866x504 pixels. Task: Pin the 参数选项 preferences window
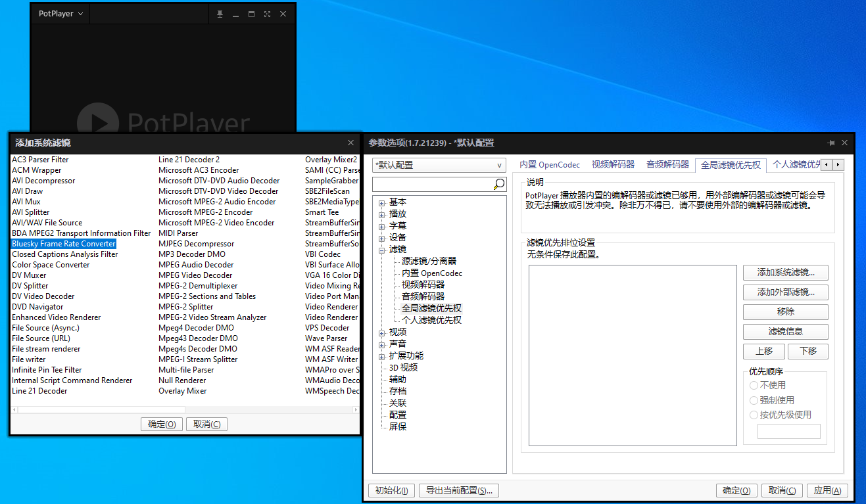pyautogui.click(x=831, y=143)
